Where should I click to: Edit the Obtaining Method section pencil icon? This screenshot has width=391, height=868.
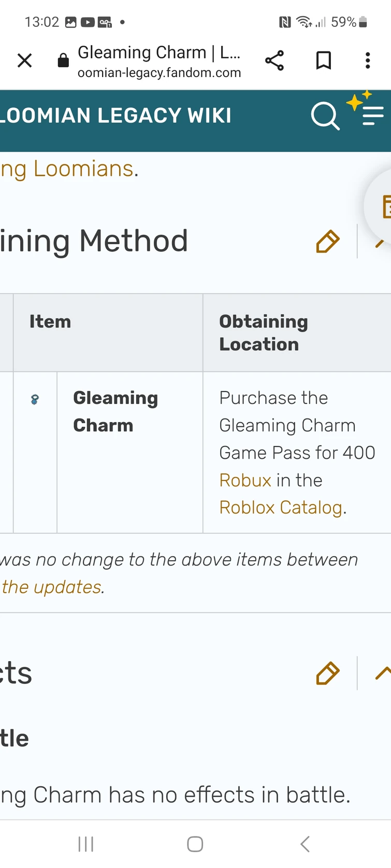(x=328, y=242)
